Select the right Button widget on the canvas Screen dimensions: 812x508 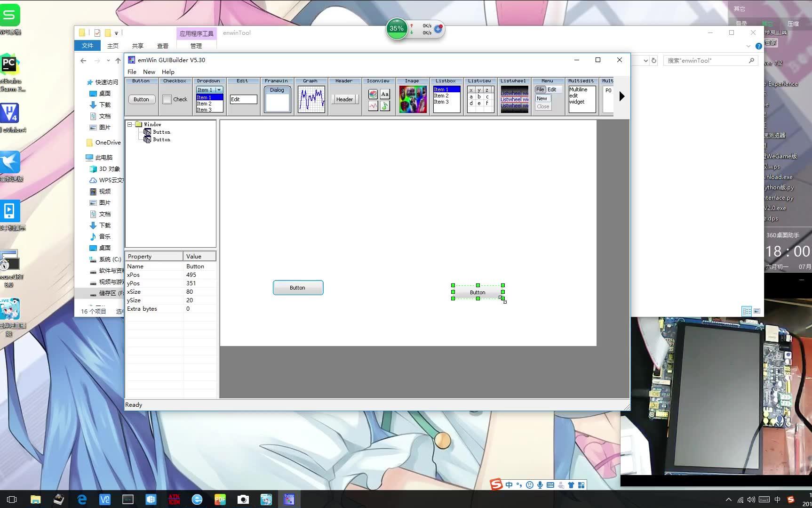[478, 292]
